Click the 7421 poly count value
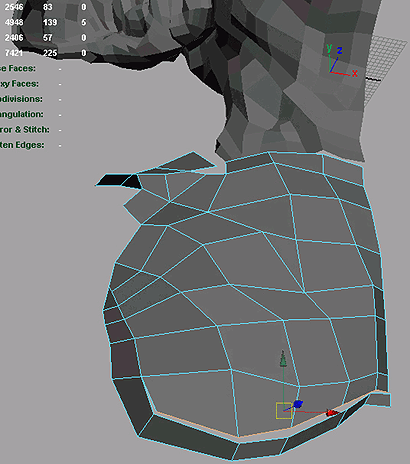 click(x=14, y=53)
